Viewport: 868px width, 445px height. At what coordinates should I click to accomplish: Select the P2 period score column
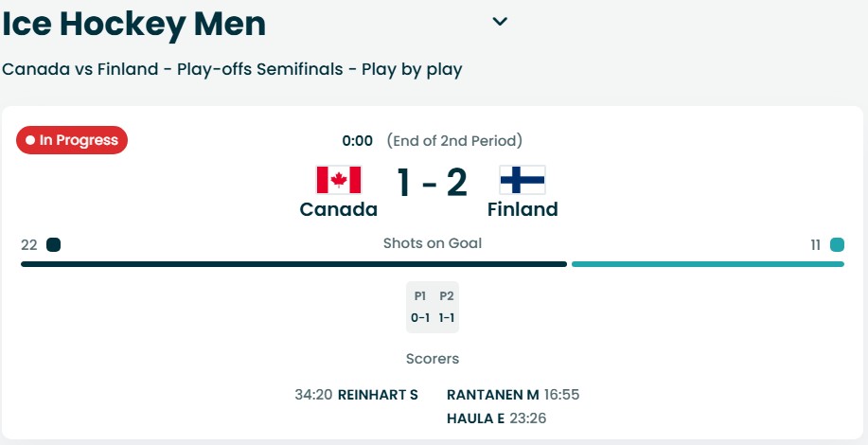(446, 307)
